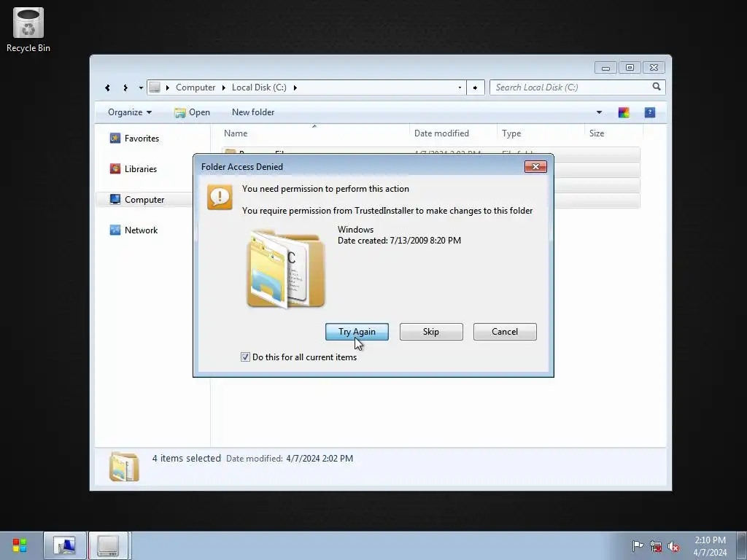Expand the arrow after Local Disk (C:)
Screen dimensions: 747x560
tap(295, 87)
